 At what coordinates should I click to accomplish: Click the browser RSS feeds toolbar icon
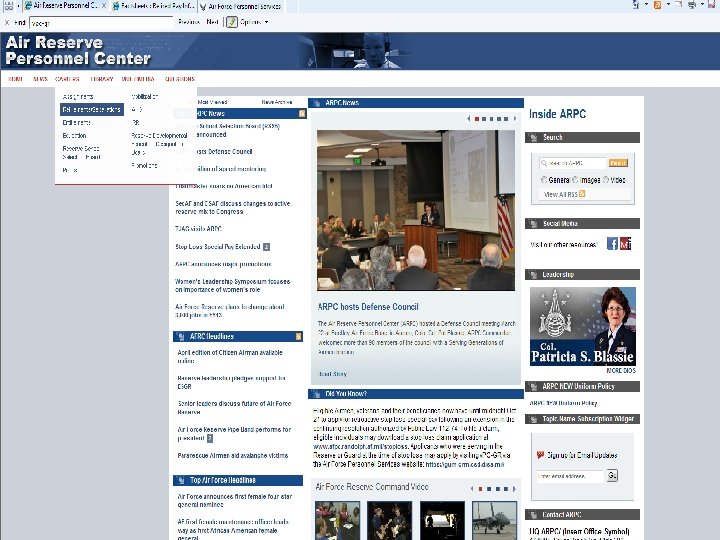pos(658,5)
